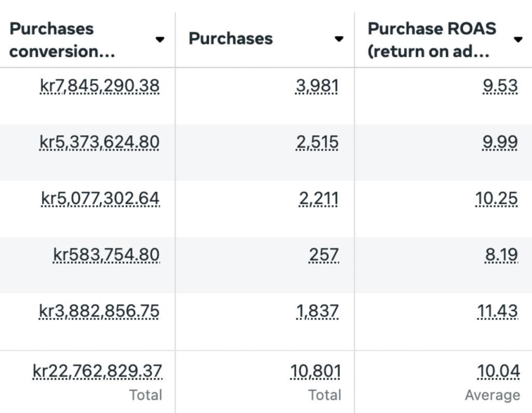
Task: Open Purchases conversion column dropdown arrow
Action: pos(160,40)
